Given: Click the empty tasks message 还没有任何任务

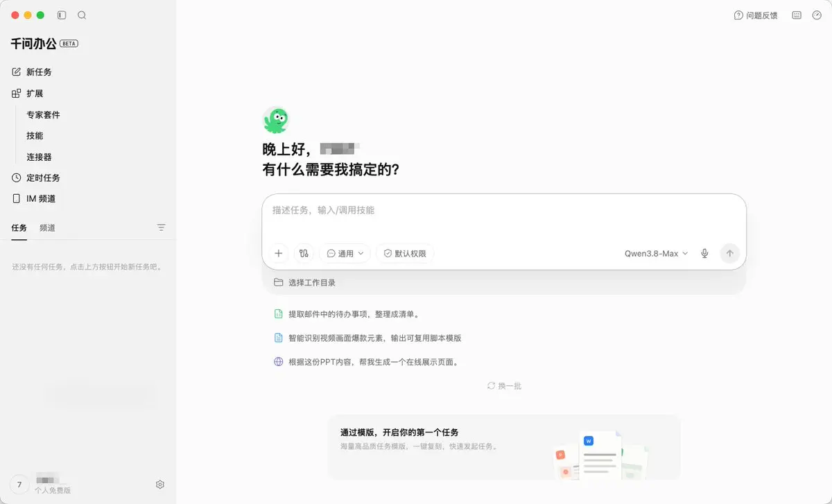Looking at the screenshot, I should [88, 267].
